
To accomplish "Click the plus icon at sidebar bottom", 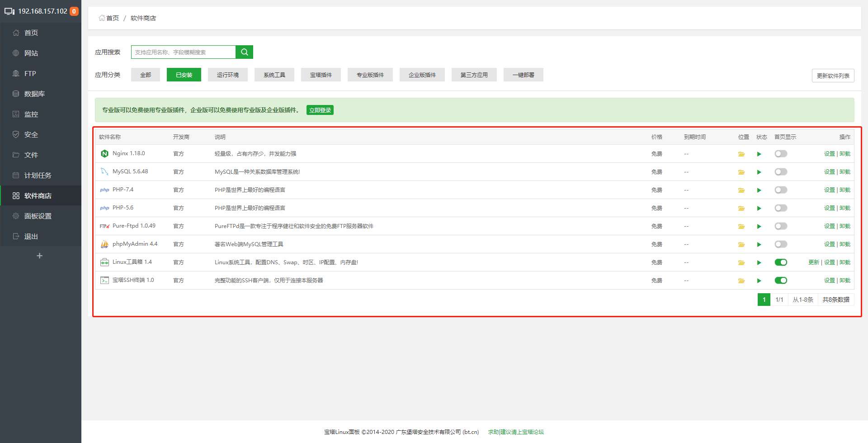I will pos(40,256).
